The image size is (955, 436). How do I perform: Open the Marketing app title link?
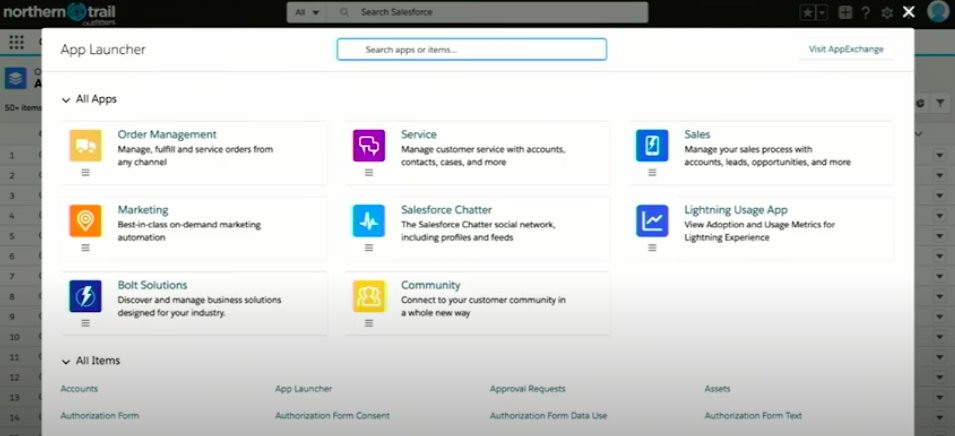click(143, 210)
